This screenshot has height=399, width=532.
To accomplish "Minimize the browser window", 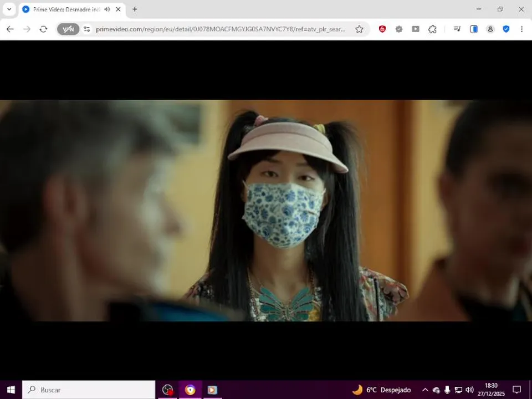I will pos(479,9).
